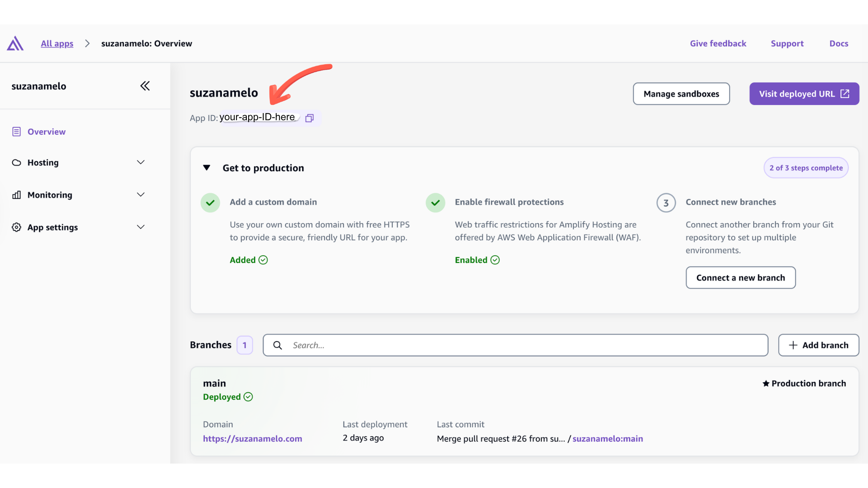The width and height of the screenshot is (868, 488).
Task: Click the Connect new branches step title
Action: 731,202
